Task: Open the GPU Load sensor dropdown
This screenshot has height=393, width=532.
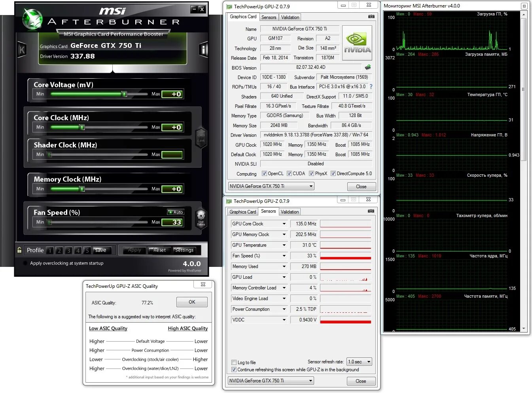Action: [x=284, y=277]
